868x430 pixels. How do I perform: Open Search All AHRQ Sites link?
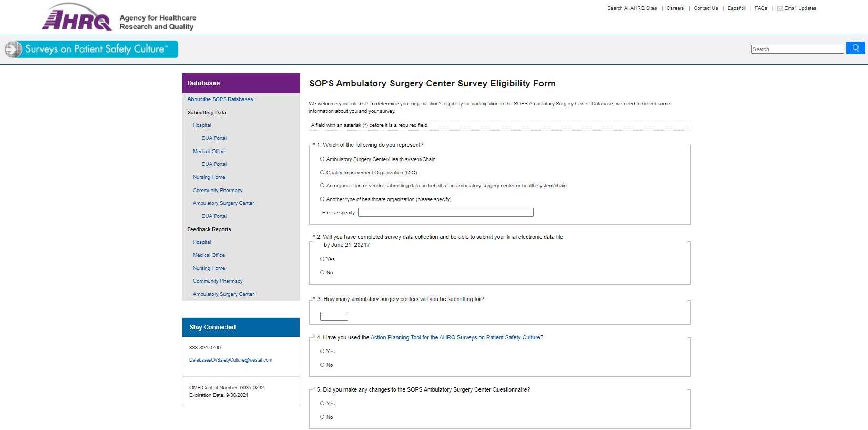pos(632,8)
